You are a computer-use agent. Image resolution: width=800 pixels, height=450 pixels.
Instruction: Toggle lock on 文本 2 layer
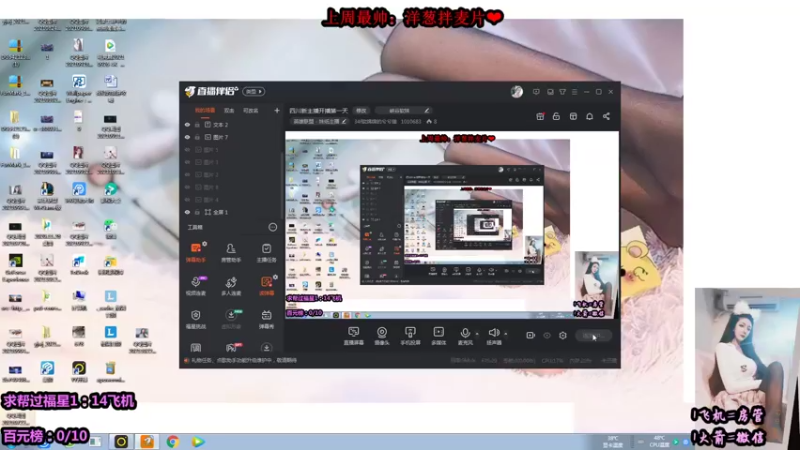197,124
